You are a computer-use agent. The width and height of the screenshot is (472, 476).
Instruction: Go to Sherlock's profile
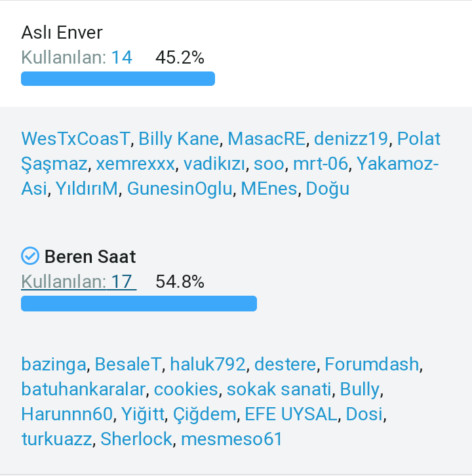tap(136, 439)
